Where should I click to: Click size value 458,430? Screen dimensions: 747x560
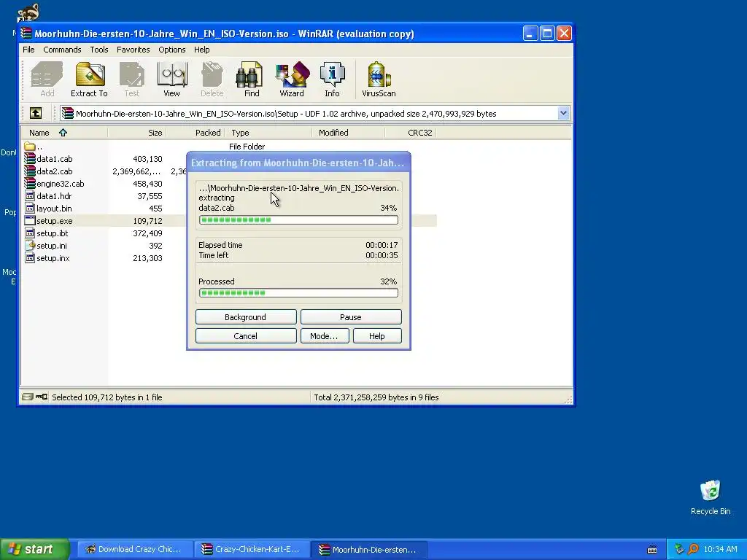pyautogui.click(x=147, y=183)
